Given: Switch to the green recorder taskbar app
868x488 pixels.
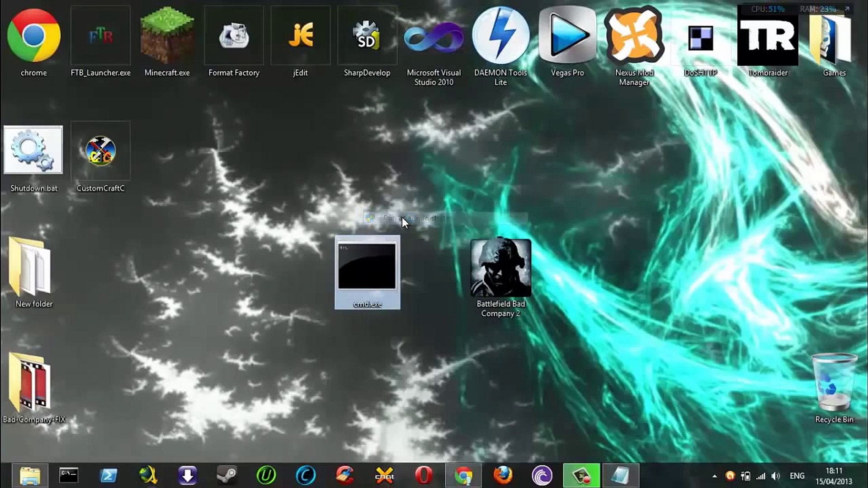Looking at the screenshot, I should (581, 475).
